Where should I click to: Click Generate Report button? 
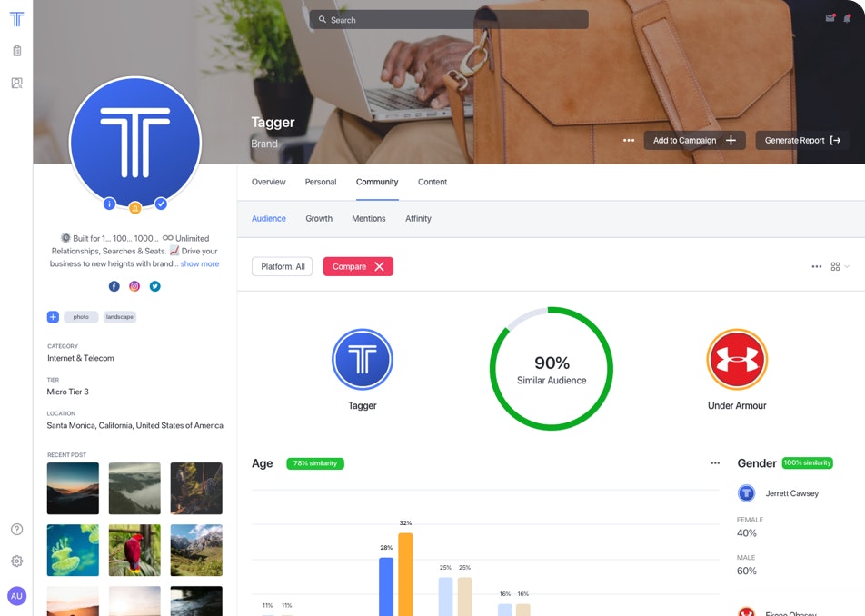click(802, 140)
